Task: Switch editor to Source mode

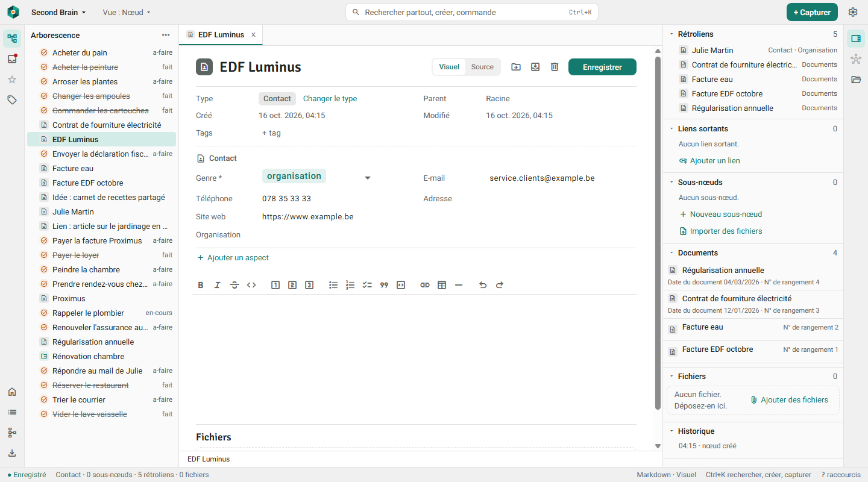Action: click(482, 67)
